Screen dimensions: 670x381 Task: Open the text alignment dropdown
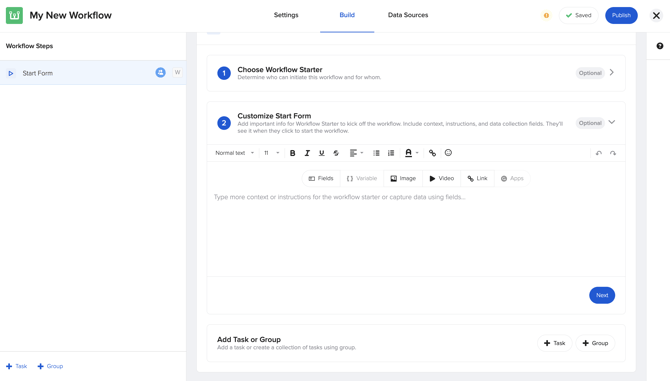356,153
